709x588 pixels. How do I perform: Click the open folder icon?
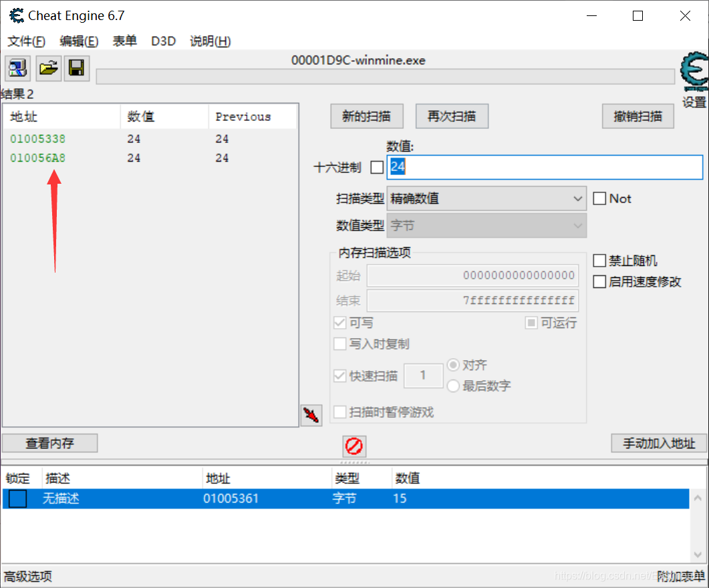pos(48,68)
